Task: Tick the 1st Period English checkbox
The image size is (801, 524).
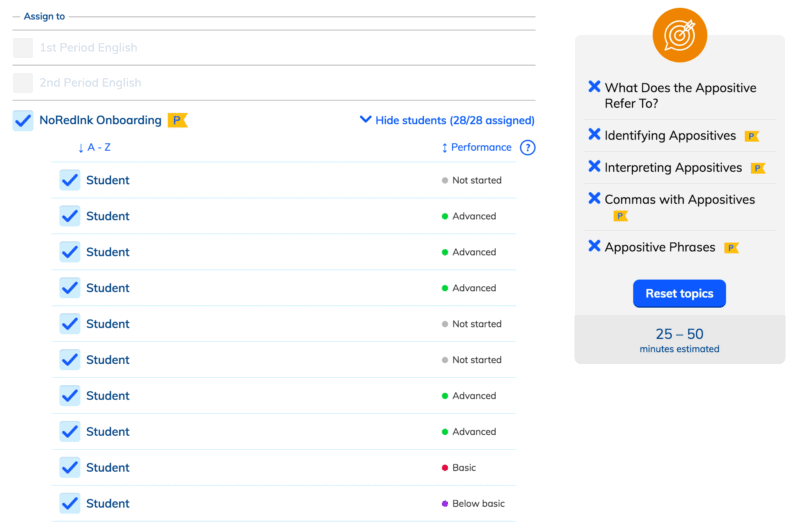Action: pos(23,47)
